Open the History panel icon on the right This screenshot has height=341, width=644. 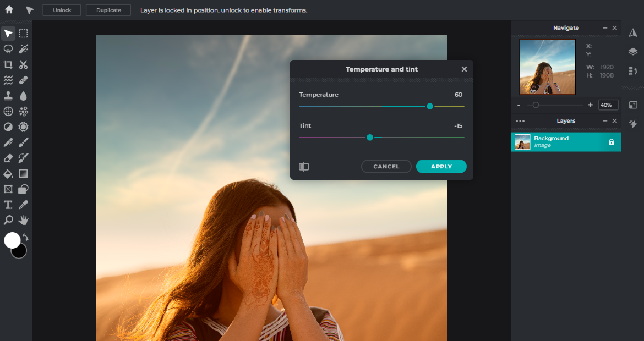[x=633, y=71]
